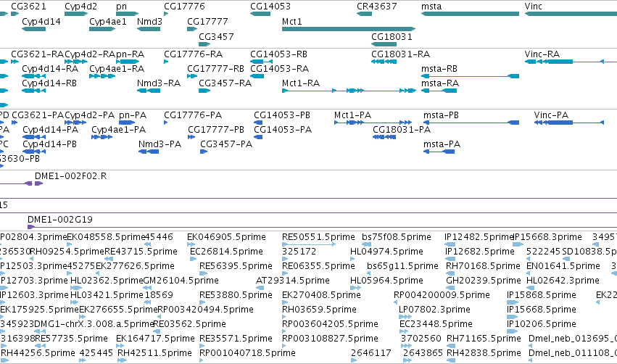Viewport: 617px width, 364px height.
Task: Click the CR43637 gene arrow
Action: (x=365, y=14)
